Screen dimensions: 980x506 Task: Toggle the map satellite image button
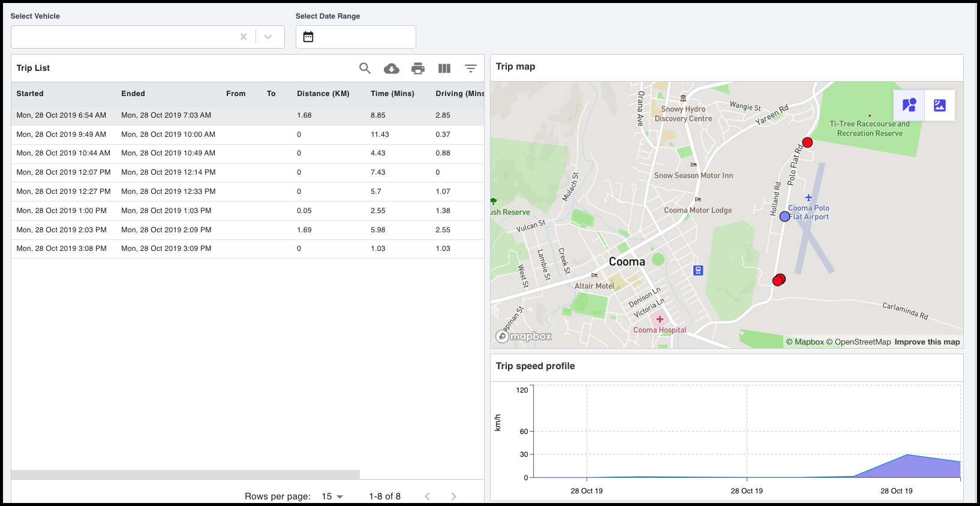tap(940, 105)
